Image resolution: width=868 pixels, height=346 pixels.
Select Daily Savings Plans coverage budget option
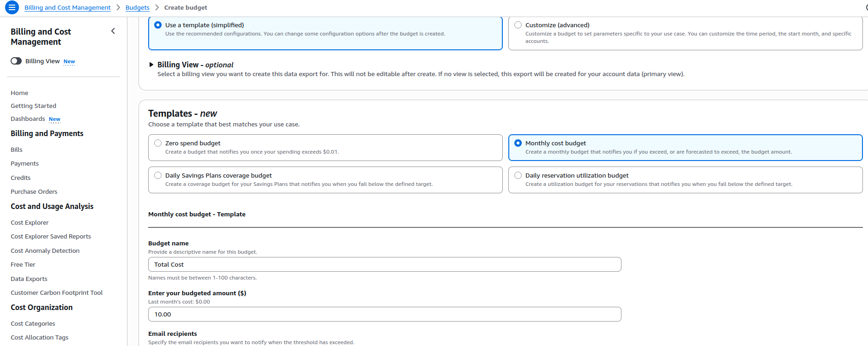(158, 175)
